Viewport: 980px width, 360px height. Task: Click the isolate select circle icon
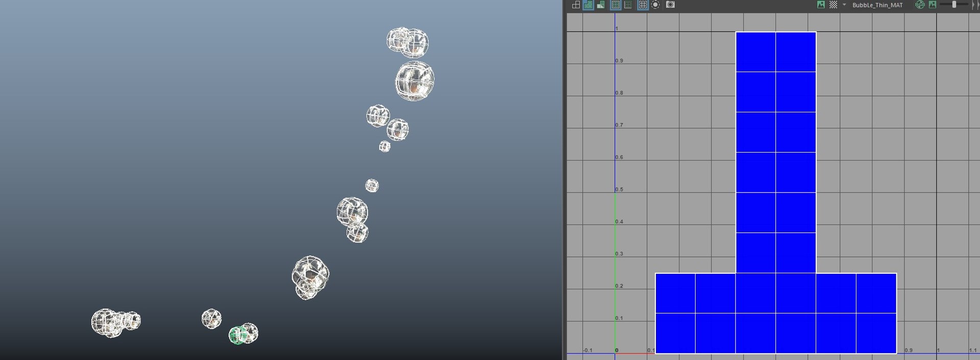point(656,5)
